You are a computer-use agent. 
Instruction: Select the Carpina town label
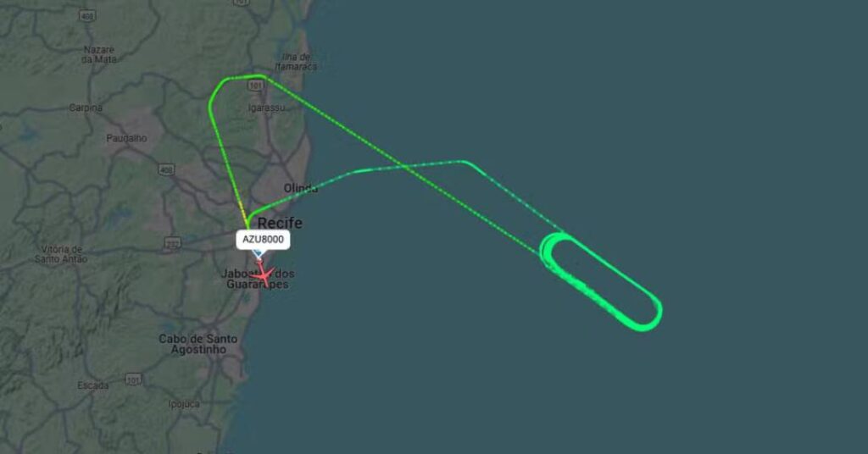pos(86,108)
